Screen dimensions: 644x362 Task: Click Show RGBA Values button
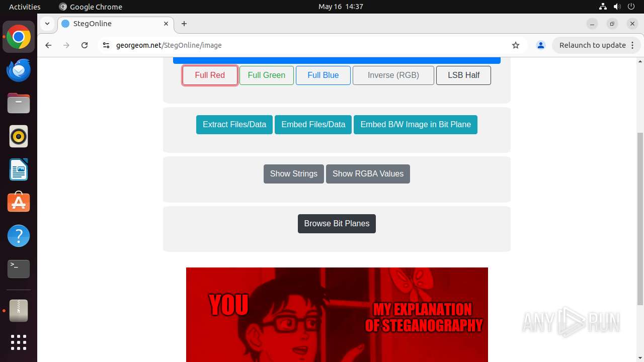(x=368, y=174)
